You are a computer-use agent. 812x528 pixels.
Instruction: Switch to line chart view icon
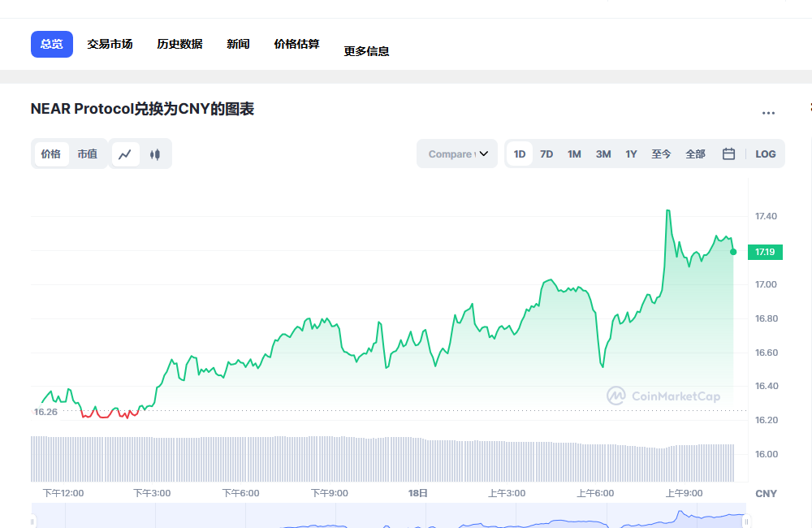125,154
